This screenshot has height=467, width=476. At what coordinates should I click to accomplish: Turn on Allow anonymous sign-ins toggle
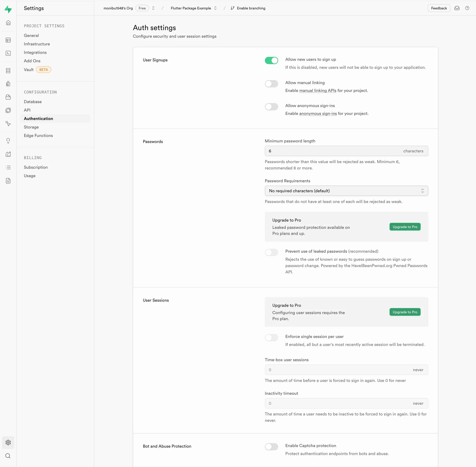pyautogui.click(x=271, y=107)
